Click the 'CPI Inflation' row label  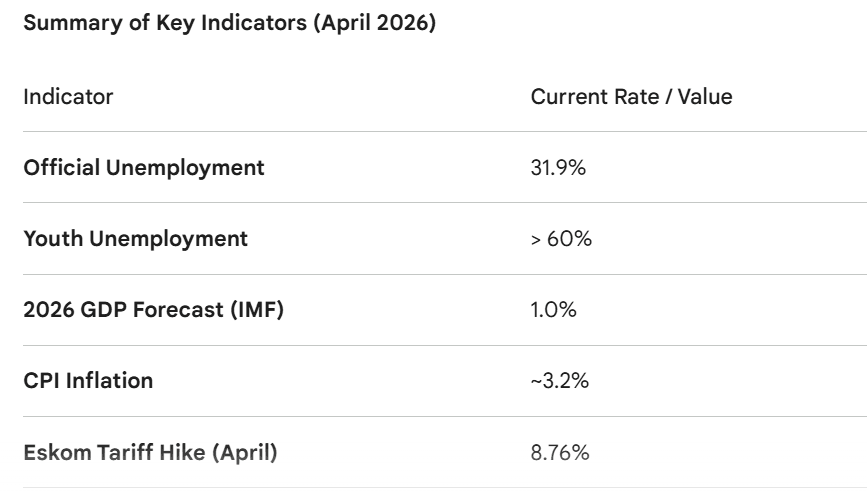click(x=88, y=381)
